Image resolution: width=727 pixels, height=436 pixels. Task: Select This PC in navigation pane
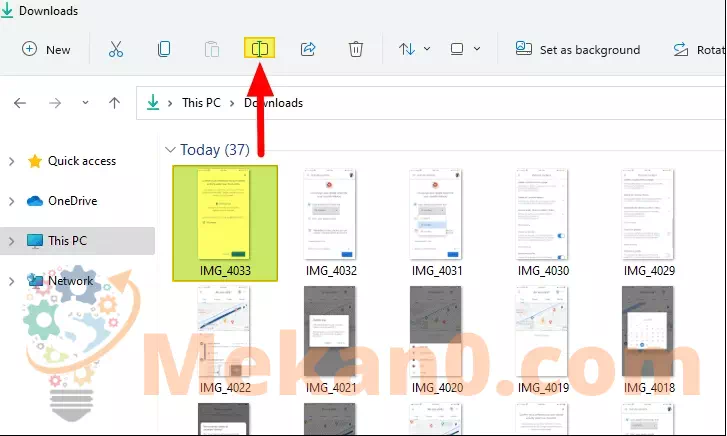pyautogui.click(x=67, y=241)
